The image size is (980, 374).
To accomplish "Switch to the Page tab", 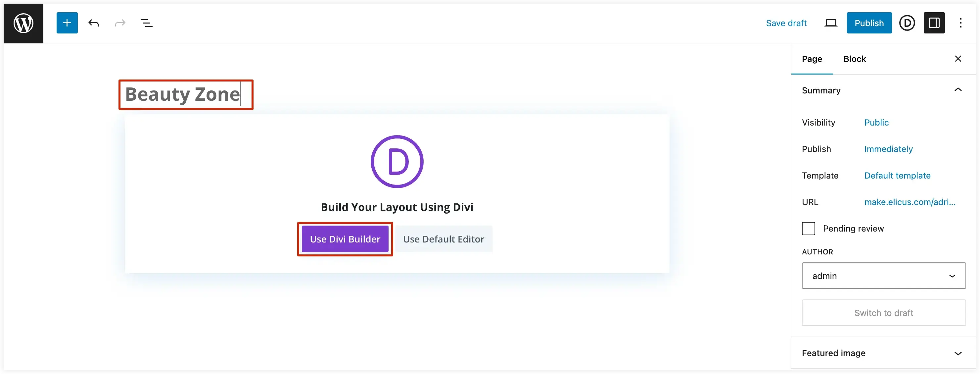I will 812,59.
